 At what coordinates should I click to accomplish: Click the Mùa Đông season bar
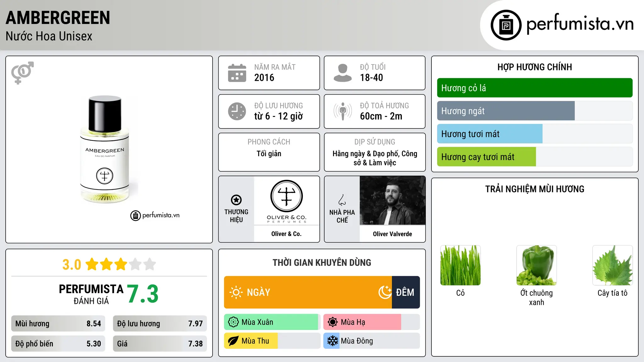(371, 341)
